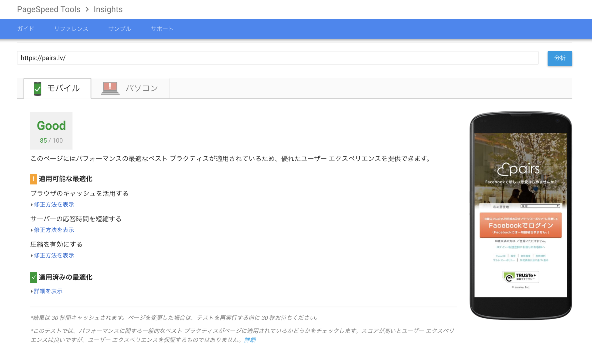Click the pairs logo in phone preview
The image size is (592, 364).
518,169
